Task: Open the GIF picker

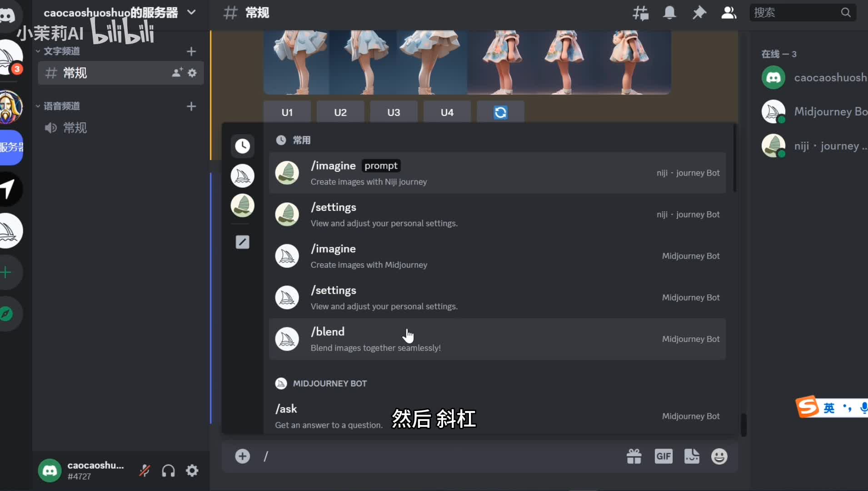Action: (x=663, y=456)
